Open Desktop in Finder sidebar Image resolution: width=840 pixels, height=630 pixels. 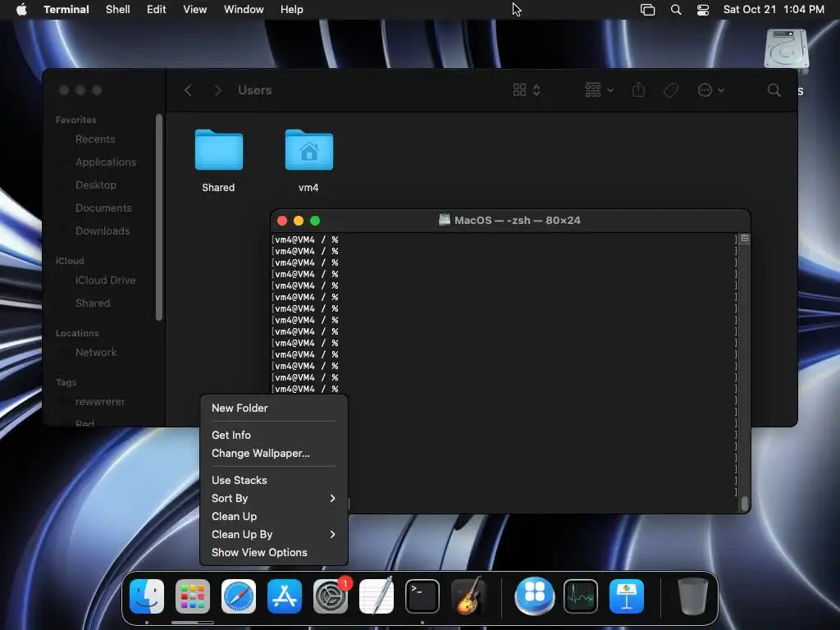(95, 185)
